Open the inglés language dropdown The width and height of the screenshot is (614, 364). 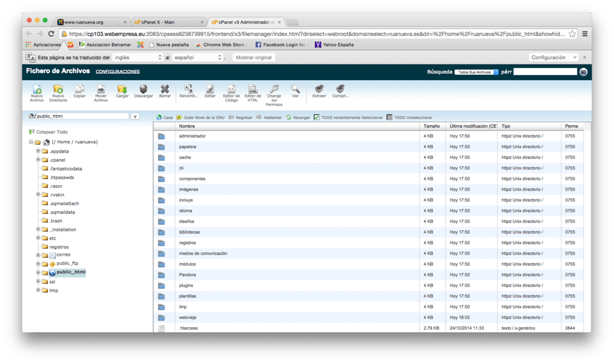click(138, 57)
